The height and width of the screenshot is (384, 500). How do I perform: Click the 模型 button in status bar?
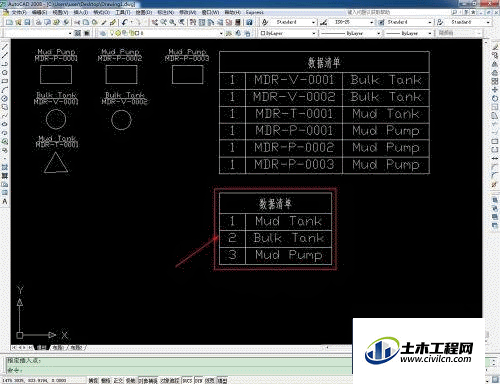[x=222, y=380]
